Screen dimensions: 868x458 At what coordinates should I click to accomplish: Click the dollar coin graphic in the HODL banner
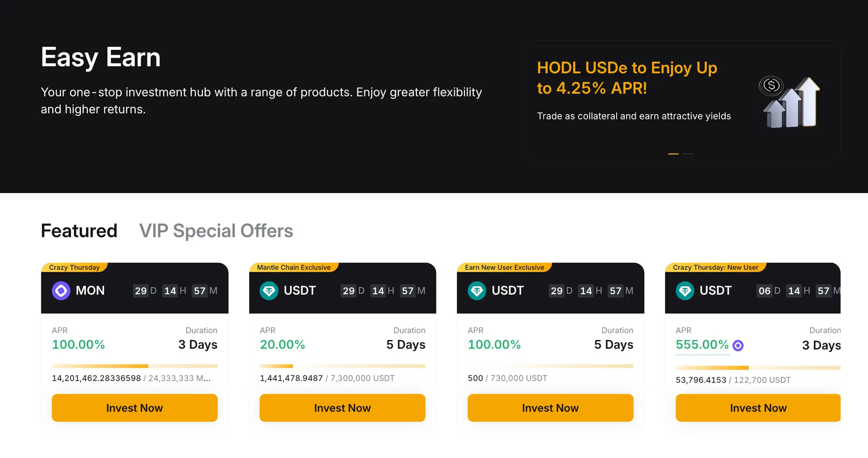coord(772,85)
